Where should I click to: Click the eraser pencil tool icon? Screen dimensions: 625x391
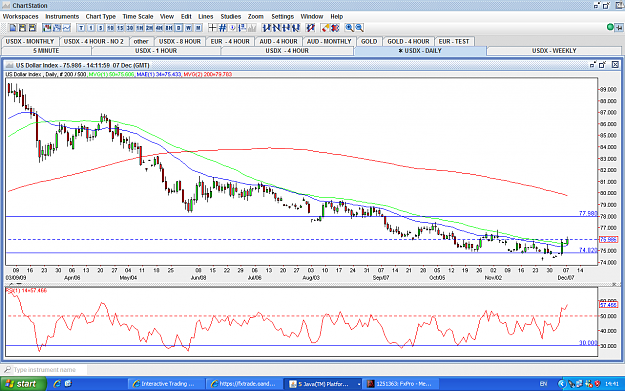pos(325,28)
